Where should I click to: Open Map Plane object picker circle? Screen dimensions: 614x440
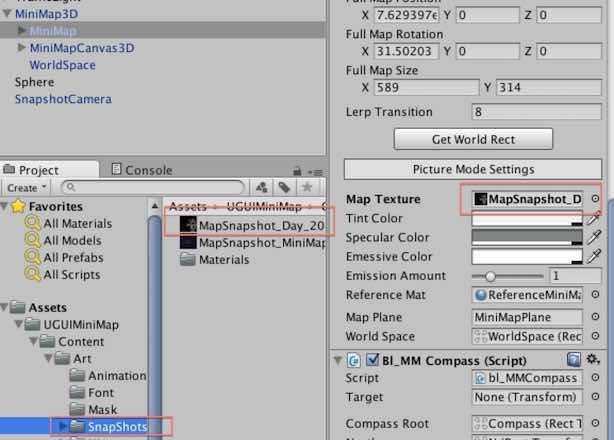pos(595,316)
